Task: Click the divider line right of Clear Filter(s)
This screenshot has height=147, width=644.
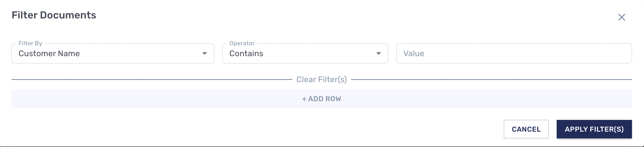Action: point(491,80)
